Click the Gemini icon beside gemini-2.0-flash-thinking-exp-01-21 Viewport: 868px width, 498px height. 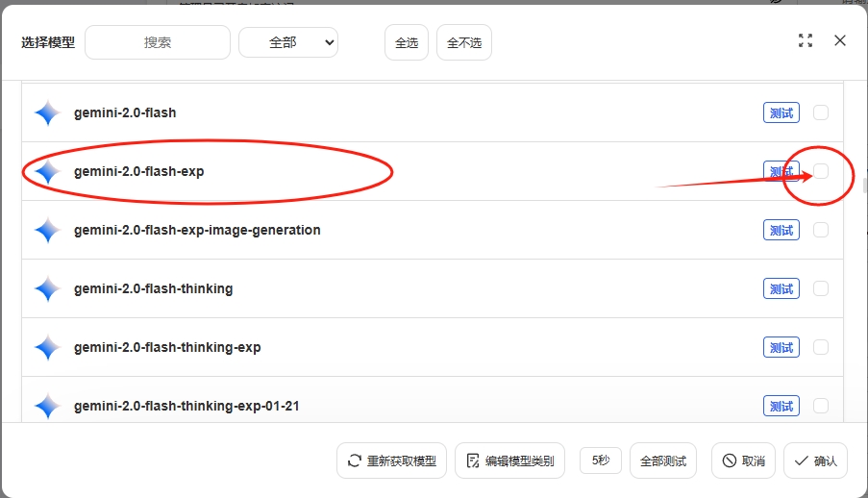pyautogui.click(x=48, y=407)
